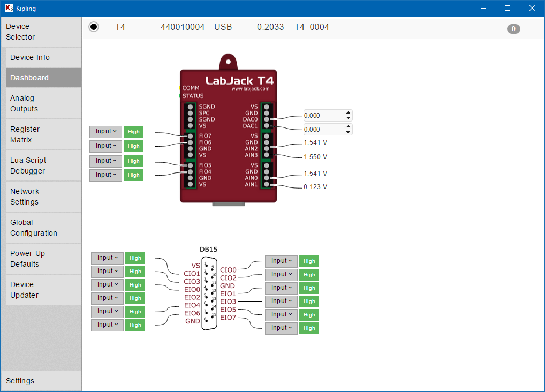
Task: Decrease the DAC1 voltage with down arrow
Action: coord(348,132)
